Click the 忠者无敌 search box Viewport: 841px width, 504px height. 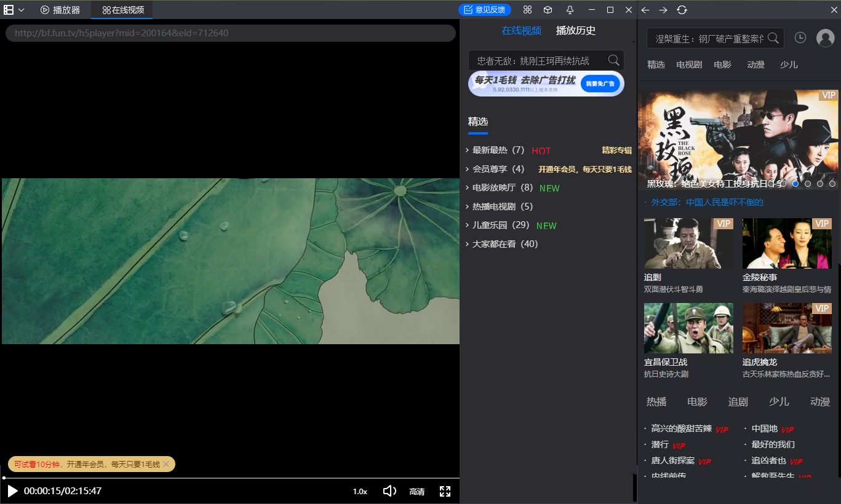[x=546, y=60]
